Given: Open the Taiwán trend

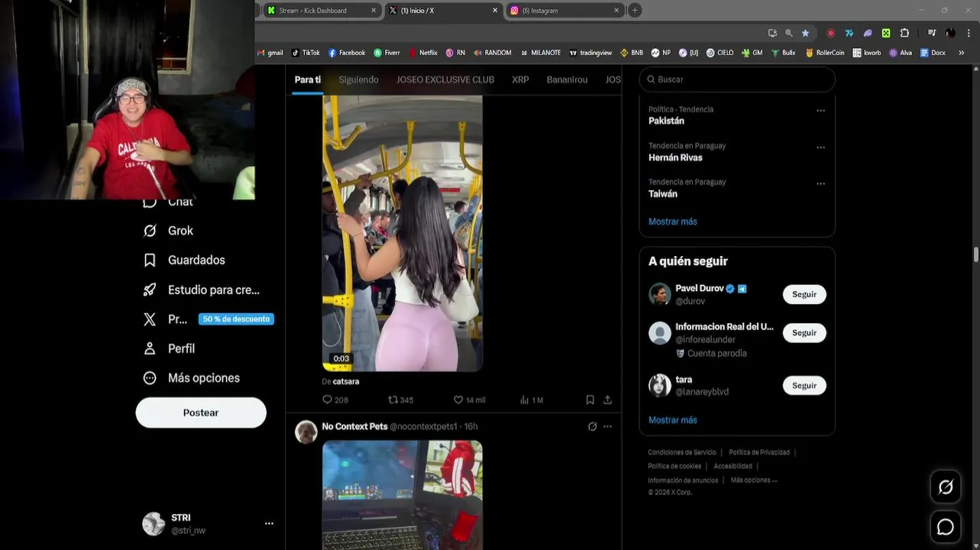Looking at the screenshot, I should pyautogui.click(x=663, y=194).
